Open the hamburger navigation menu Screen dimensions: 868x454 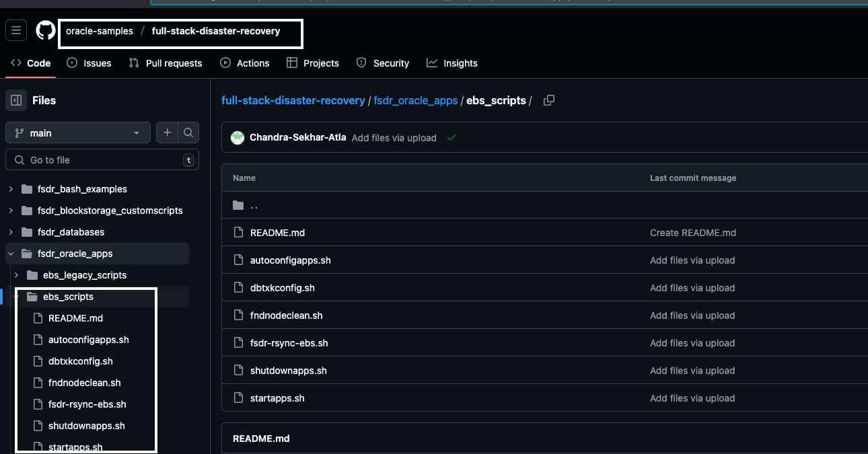16,31
